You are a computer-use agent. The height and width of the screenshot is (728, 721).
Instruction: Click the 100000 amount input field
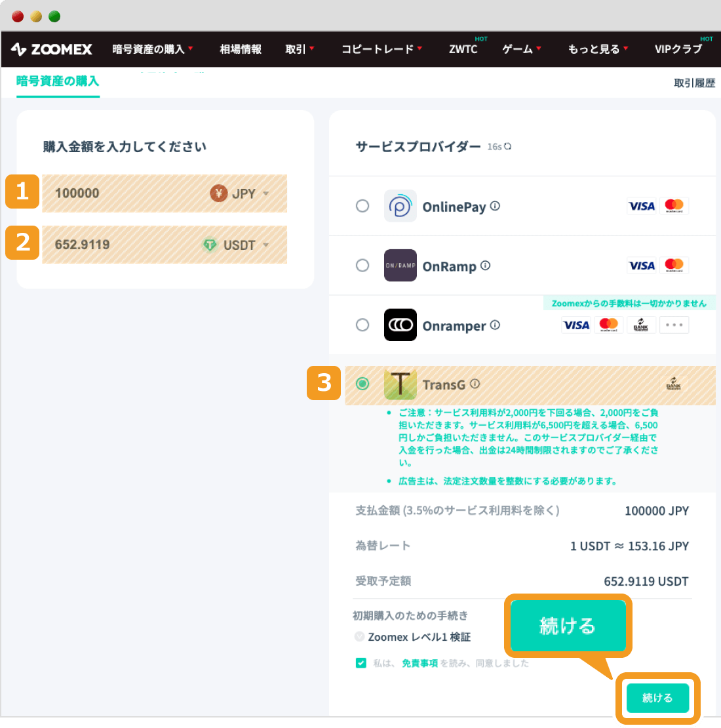click(165, 193)
